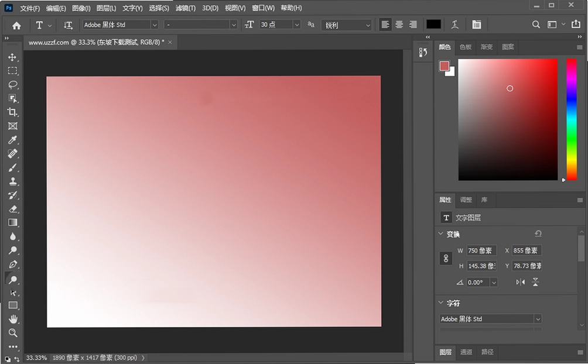Image resolution: width=588 pixels, height=364 pixels.
Task: Select the Path Selection tool
Action: (12, 293)
